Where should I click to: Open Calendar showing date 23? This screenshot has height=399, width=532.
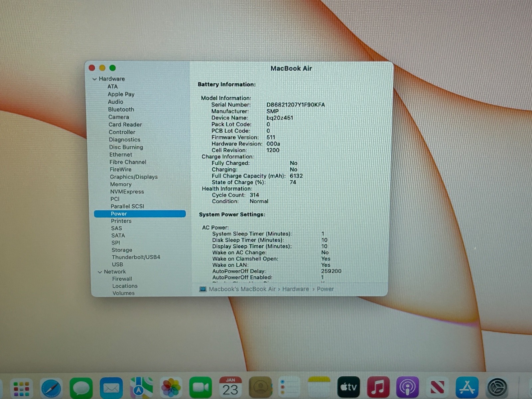tap(230, 387)
